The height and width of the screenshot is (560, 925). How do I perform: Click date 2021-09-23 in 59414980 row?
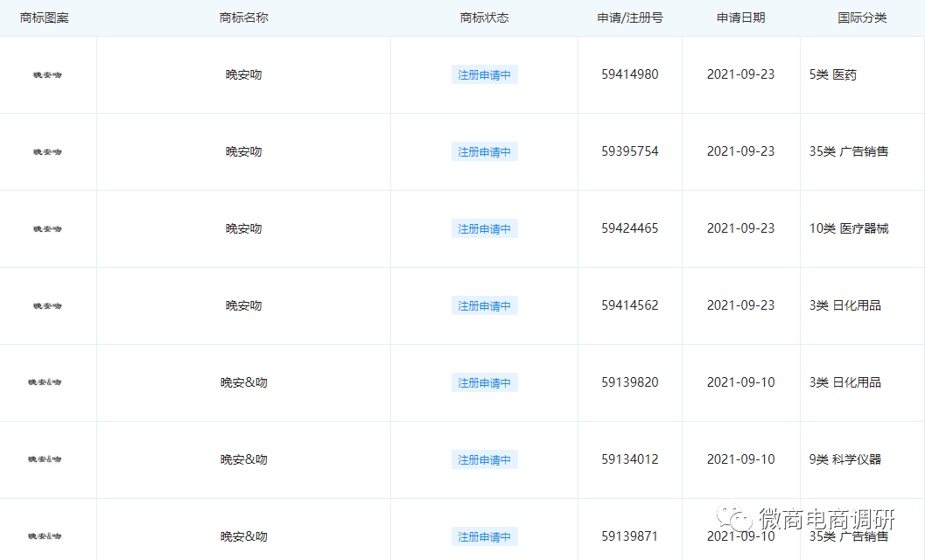741,74
